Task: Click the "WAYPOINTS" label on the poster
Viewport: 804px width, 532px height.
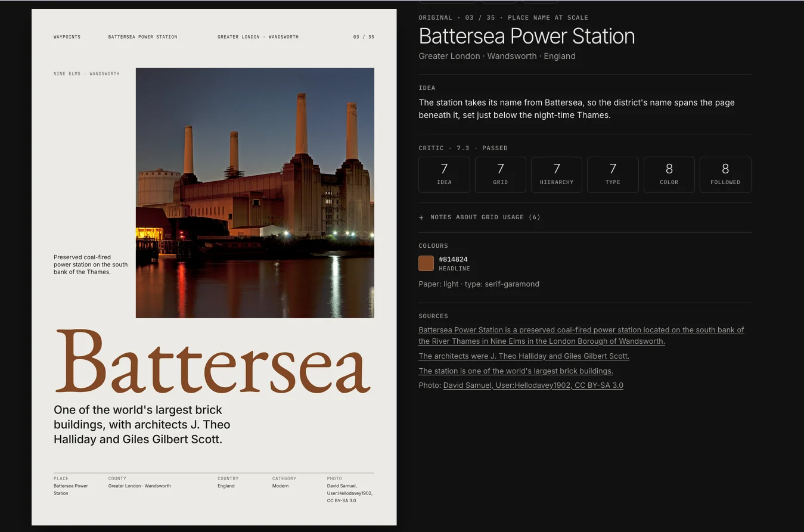Action: (67, 37)
